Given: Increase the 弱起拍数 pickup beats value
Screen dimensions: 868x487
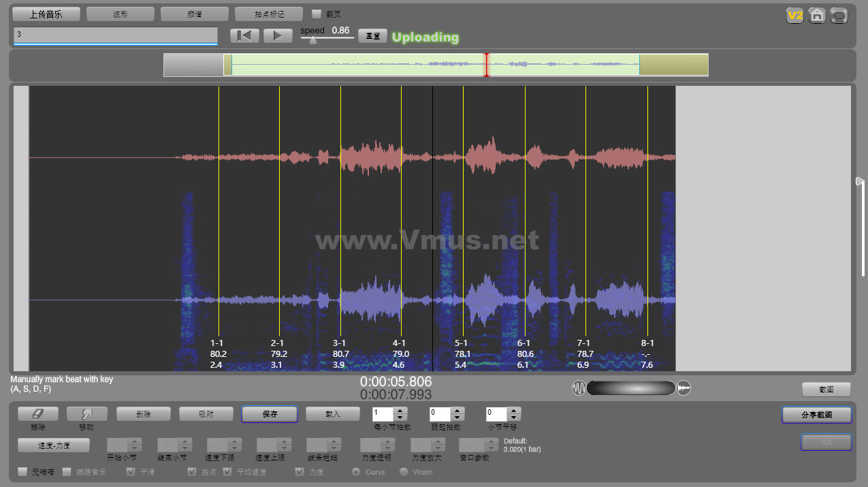Looking at the screenshot, I should (x=457, y=410).
